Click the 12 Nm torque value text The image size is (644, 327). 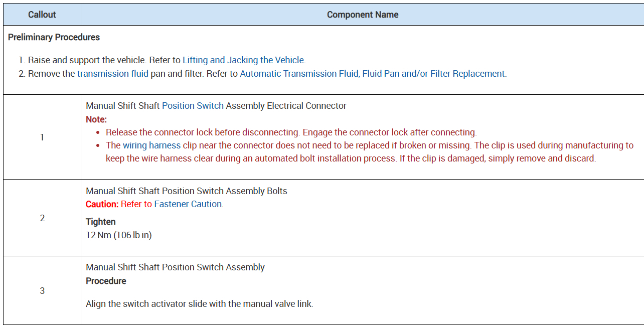118,235
